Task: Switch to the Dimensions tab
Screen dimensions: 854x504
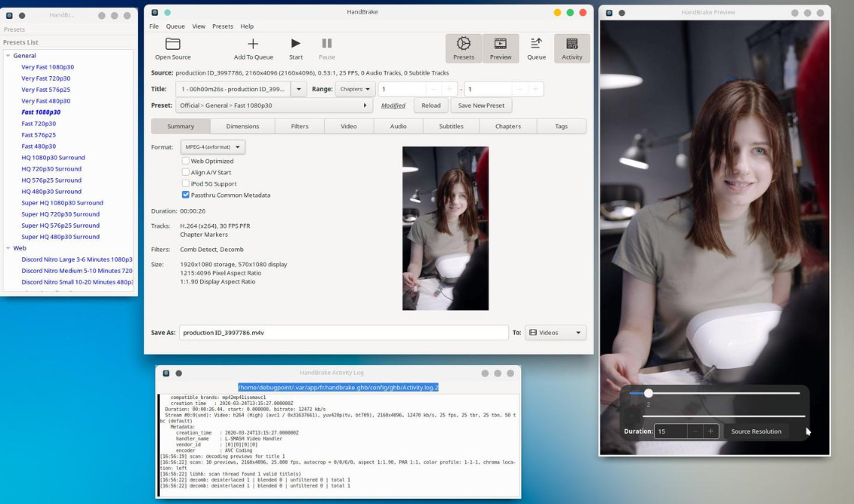Action: pos(243,126)
